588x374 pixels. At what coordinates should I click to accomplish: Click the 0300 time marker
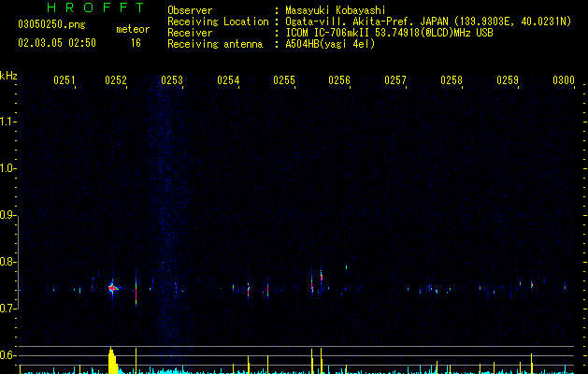[x=564, y=80]
